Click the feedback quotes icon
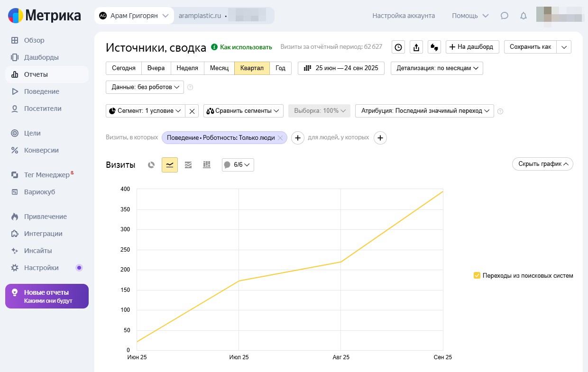 [x=434, y=47]
